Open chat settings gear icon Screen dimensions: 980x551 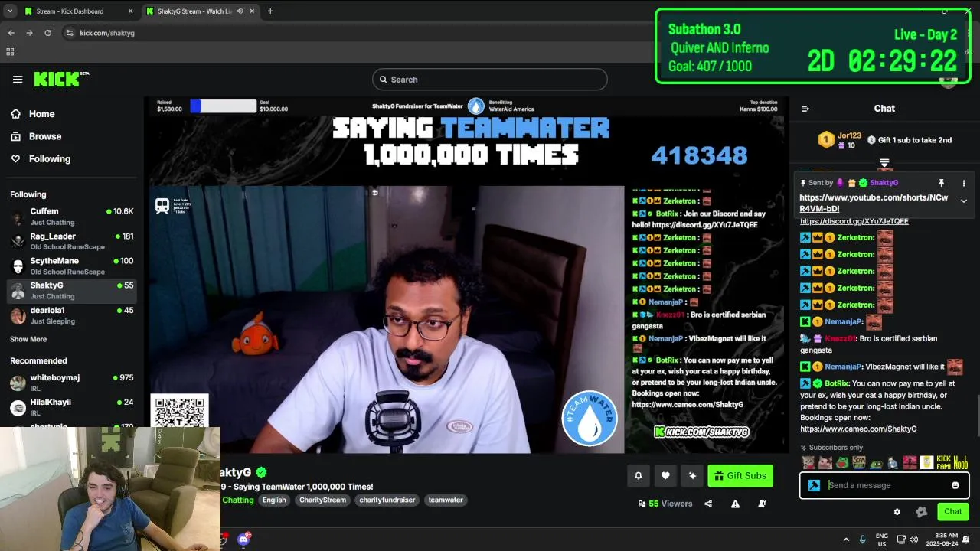click(897, 512)
